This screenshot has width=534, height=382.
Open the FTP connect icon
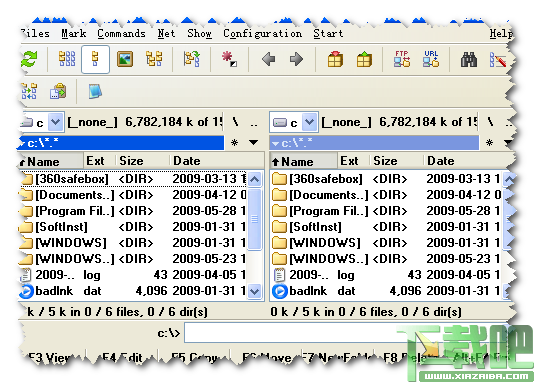pyautogui.click(x=402, y=59)
